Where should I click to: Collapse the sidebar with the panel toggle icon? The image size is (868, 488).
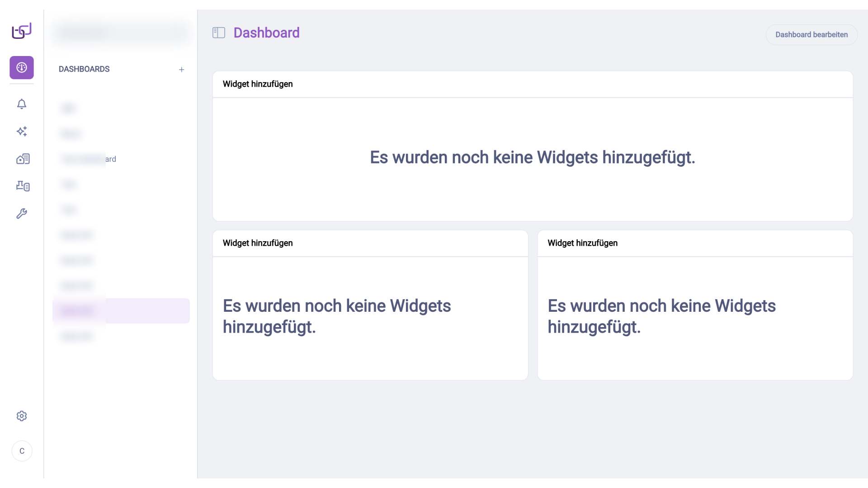click(219, 33)
